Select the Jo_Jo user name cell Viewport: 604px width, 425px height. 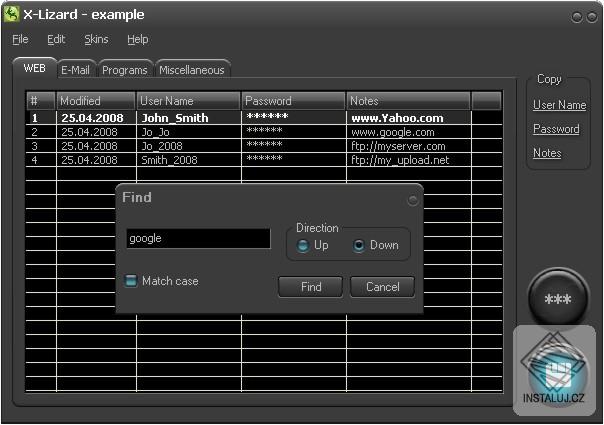(x=189, y=132)
